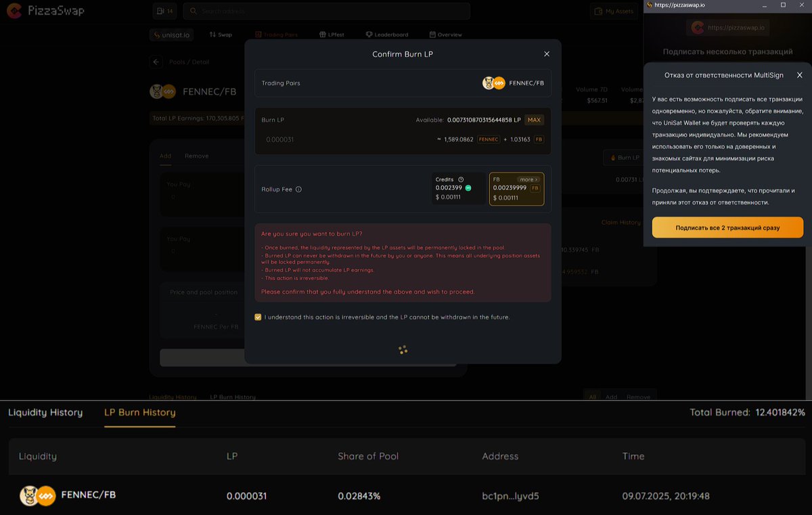Click the Address column header
The height and width of the screenshot is (515, 812).
(500, 456)
